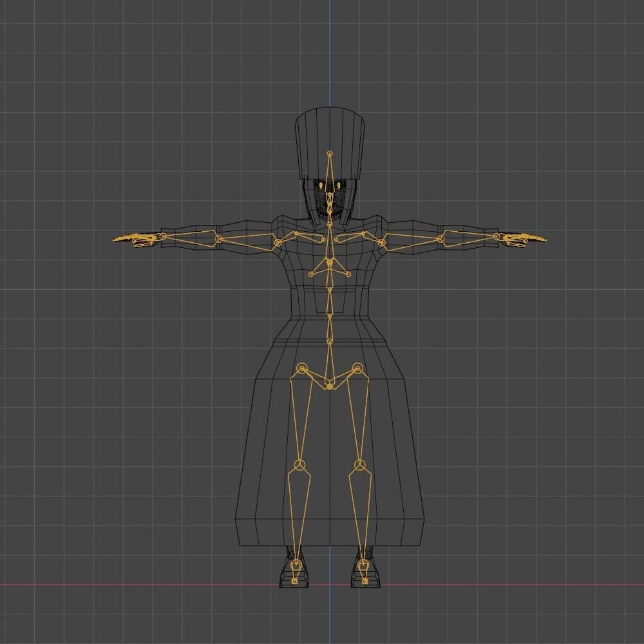The height and width of the screenshot is (644, 644).
Task: Select the knee joint on screen's left leg
Action: pos(299,464)
